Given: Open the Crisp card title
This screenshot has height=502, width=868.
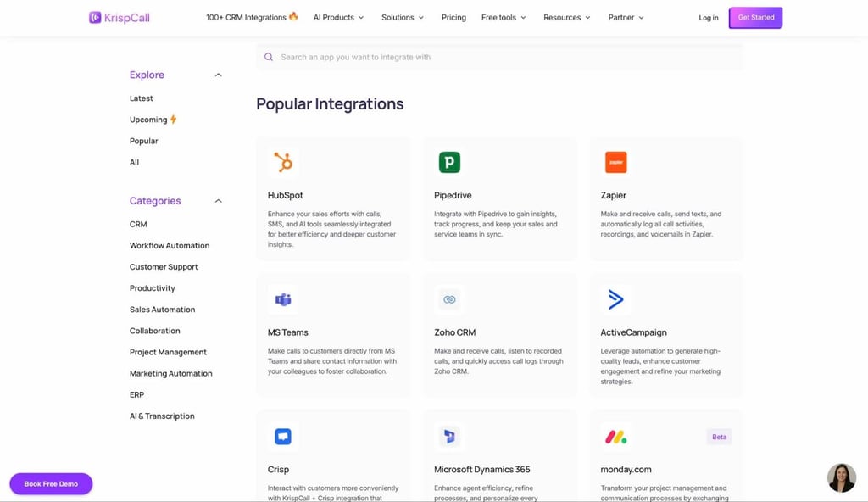Looking at the screenshot, I should pyautogui.click(x=278, y=469).
